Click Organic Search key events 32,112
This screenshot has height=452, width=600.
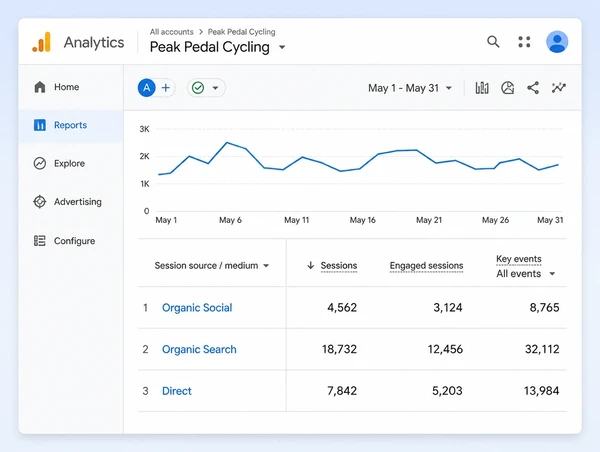coord(542,349)
